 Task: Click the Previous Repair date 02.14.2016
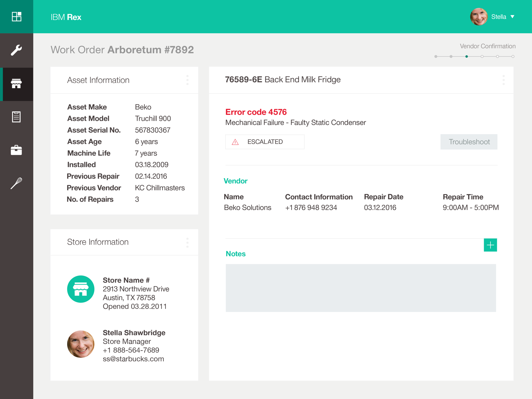click(x=151, y=176)
